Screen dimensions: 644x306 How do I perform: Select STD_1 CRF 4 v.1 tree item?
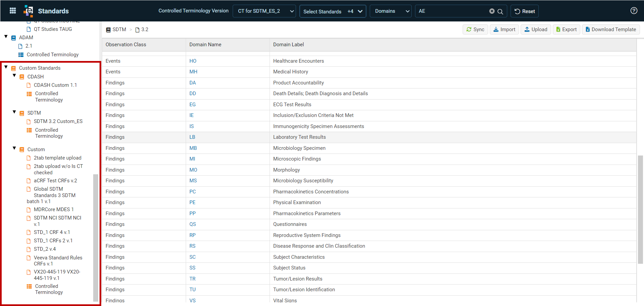tap(52, 232)
